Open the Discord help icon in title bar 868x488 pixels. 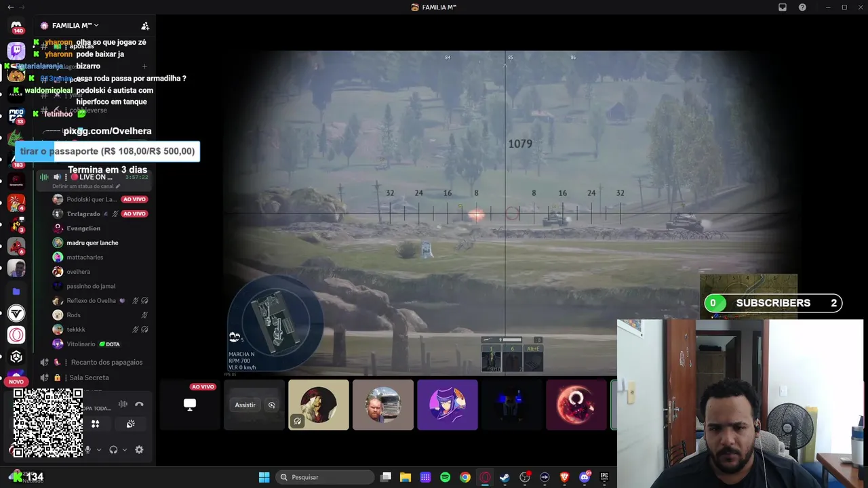click(x=802, y=7)
